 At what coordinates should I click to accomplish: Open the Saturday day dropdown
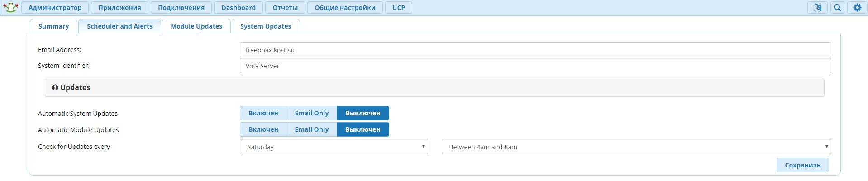tap(334, 147)
